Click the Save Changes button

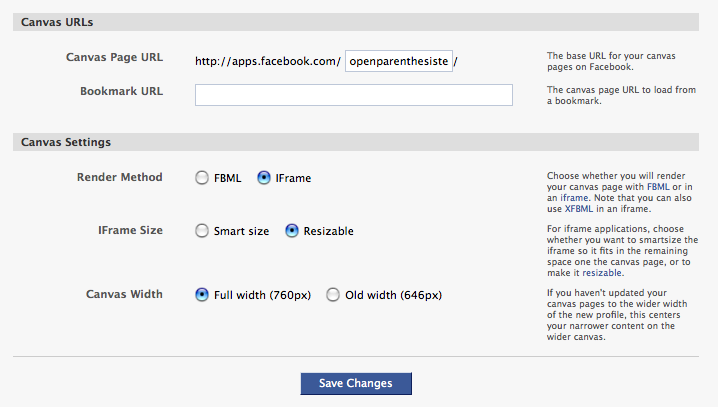pos(356,383)
